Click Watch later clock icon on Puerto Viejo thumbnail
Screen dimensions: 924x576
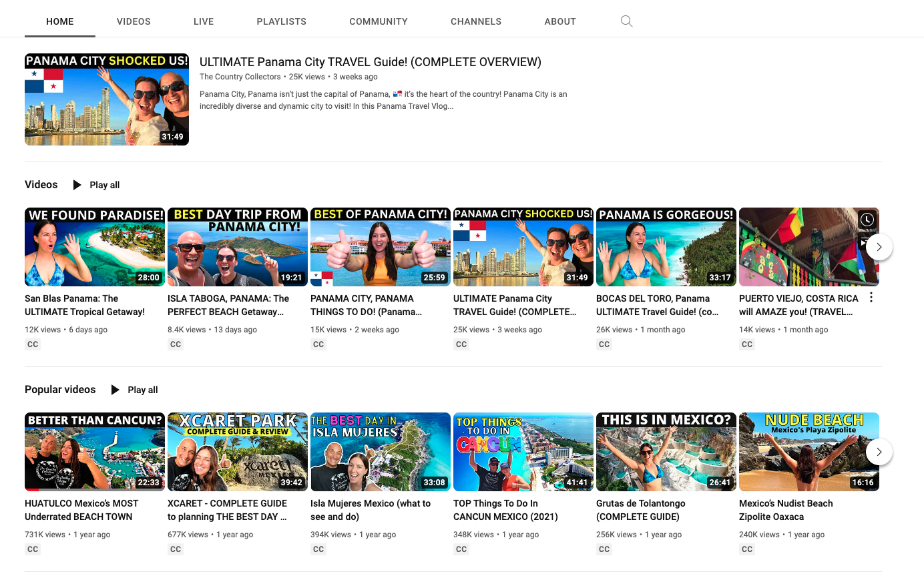[x=867, y=220]
